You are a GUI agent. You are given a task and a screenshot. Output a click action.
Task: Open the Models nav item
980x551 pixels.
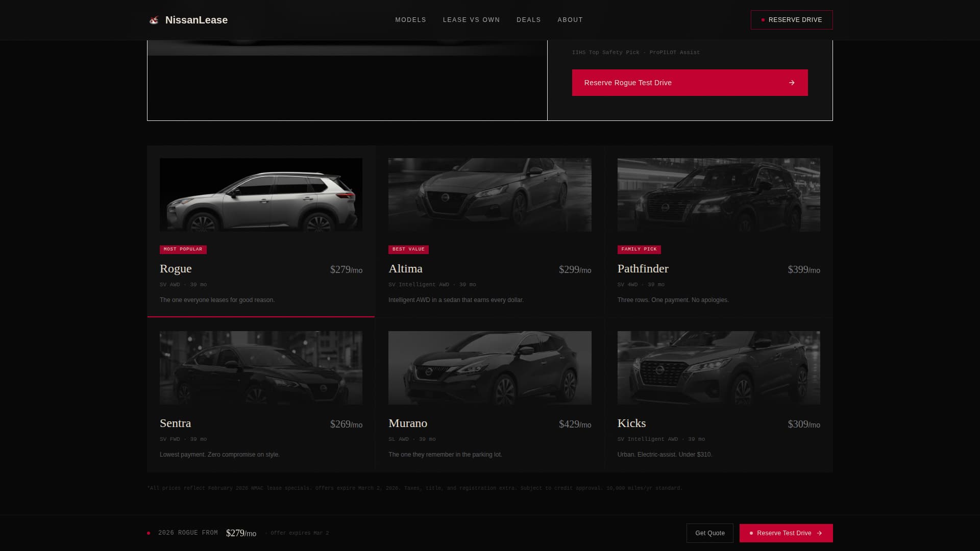[x=410, y=20]
